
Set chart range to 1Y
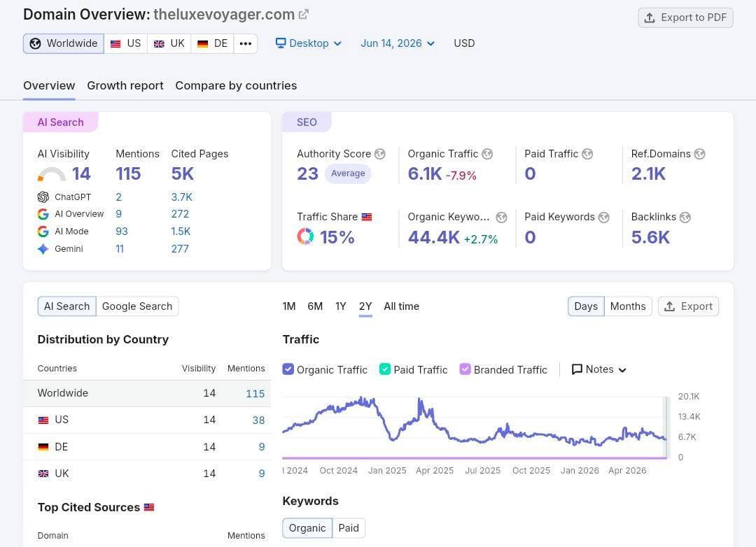pos(341,306)
